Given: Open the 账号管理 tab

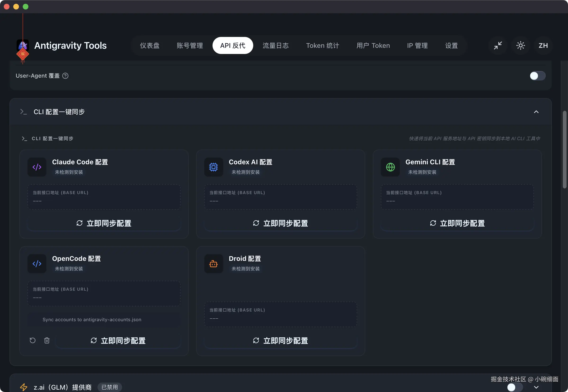Looking at the screenshot, I should point(190,45).
